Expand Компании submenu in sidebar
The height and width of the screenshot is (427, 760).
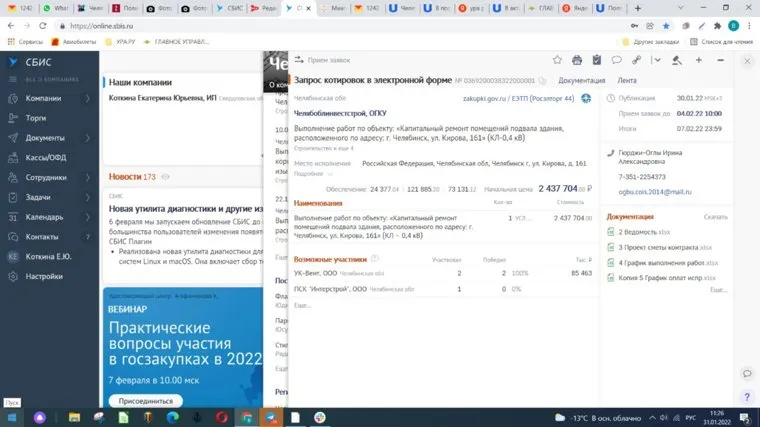(x=88, y=98)
